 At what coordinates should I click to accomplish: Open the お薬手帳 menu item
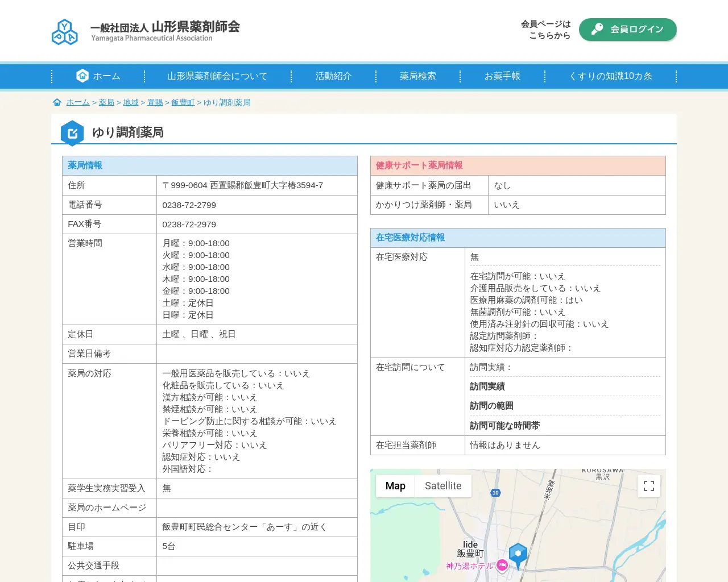(502, 76)
